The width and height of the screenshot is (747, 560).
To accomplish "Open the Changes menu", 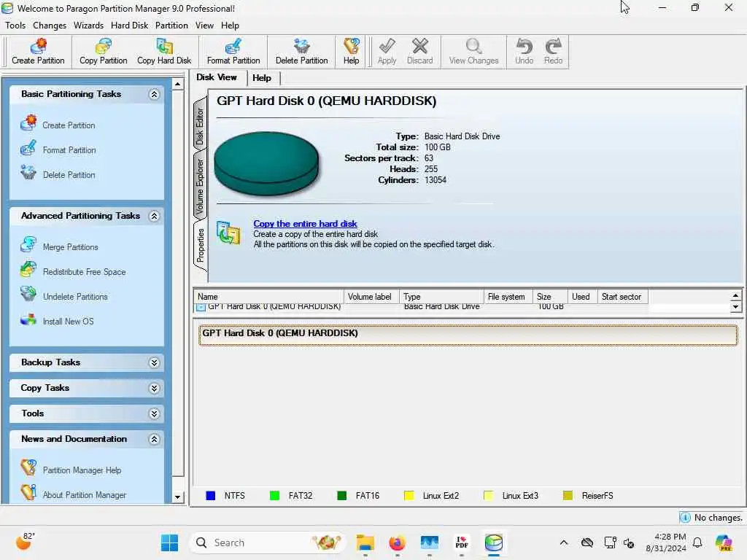I will click(x=50, y=26).
